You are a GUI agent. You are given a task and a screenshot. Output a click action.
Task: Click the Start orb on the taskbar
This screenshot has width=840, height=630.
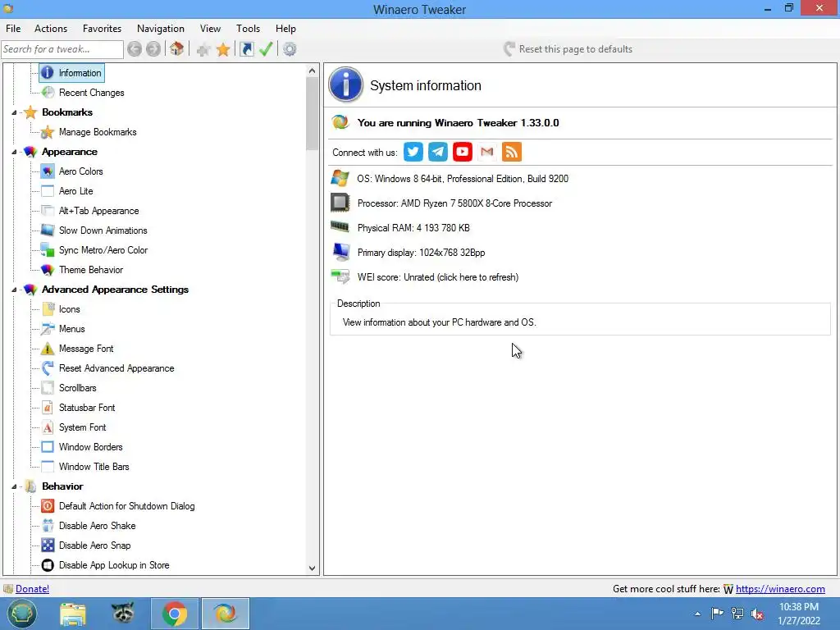pos(21,614)
